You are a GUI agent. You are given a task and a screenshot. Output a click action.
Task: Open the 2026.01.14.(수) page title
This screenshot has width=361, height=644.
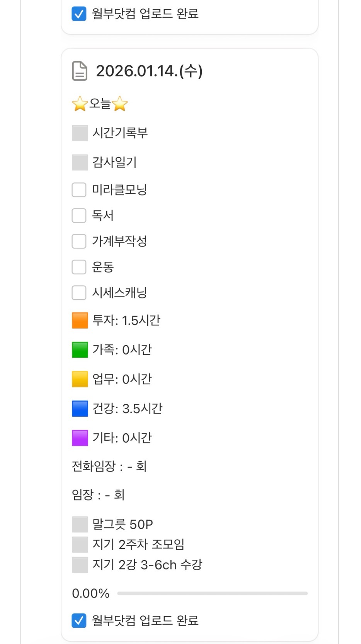[x=149, y=71]
